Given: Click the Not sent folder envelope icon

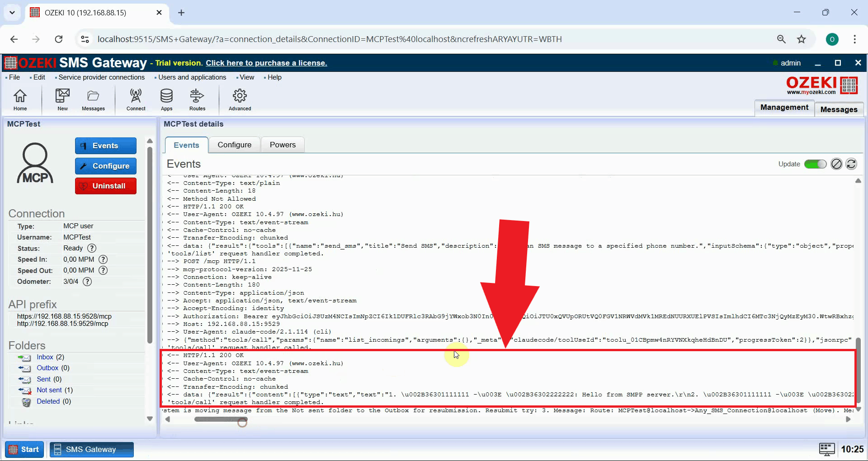Looking at the screenshot, I should 24,390.
